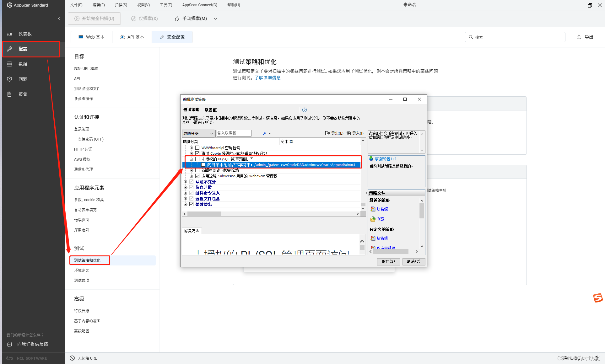This screenshot has width=605, height=364.
Task: Click the horizontal scrollbar thumb of the tree
Action: click(204, 214)
